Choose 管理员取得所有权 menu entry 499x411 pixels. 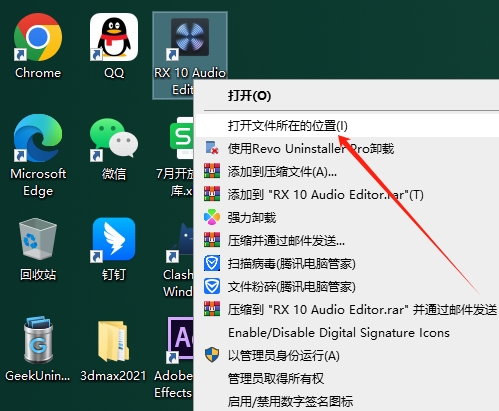tap(346, 379)
